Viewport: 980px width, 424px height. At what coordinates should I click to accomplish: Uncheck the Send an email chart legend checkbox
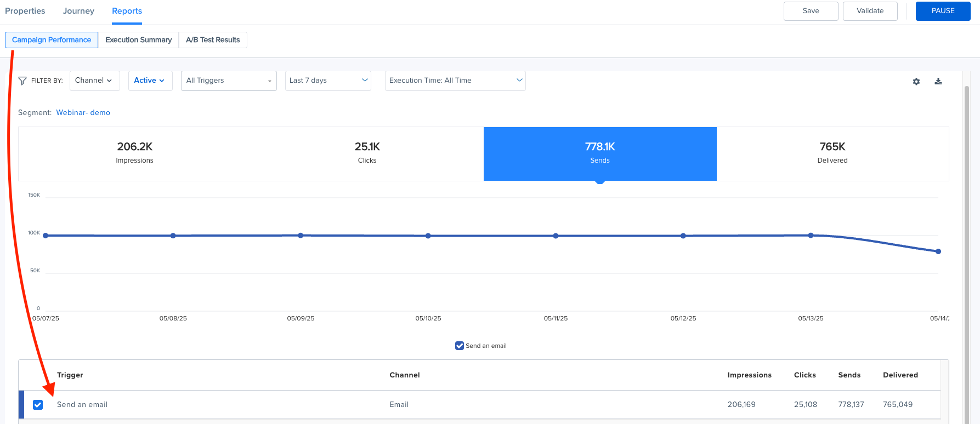[460, 346]
